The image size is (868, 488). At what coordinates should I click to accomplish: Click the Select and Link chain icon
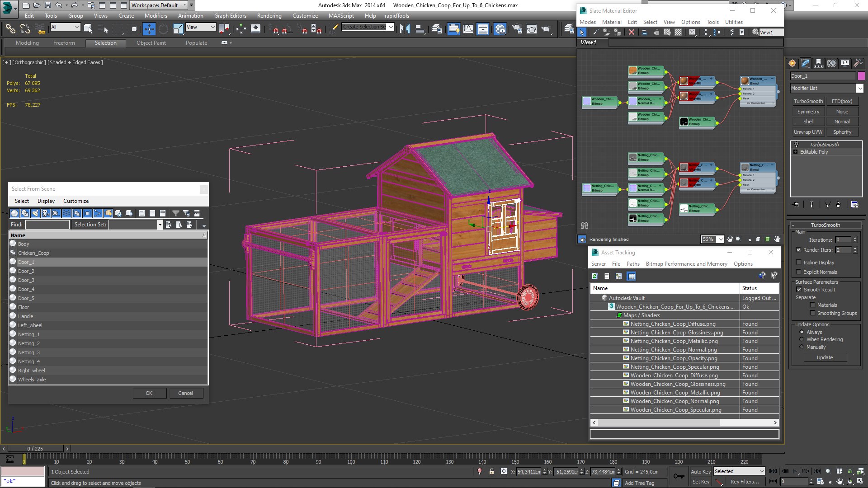point(10,29)
